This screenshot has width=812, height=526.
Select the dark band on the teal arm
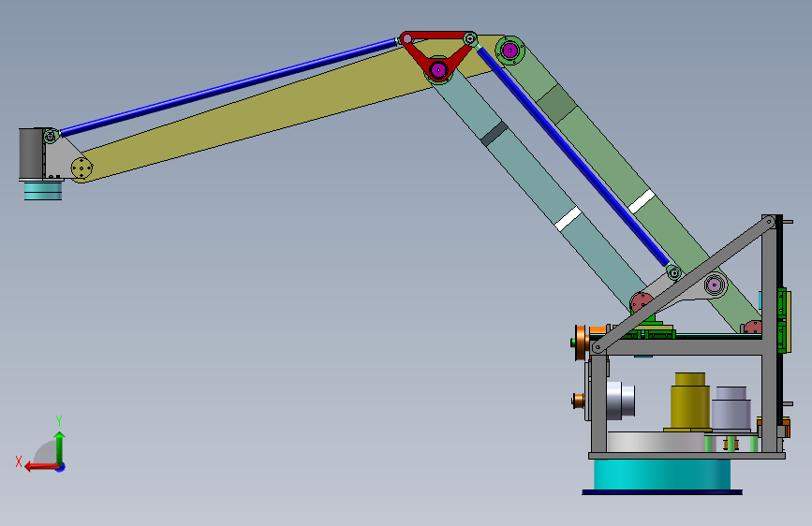[x=495, y=134]
